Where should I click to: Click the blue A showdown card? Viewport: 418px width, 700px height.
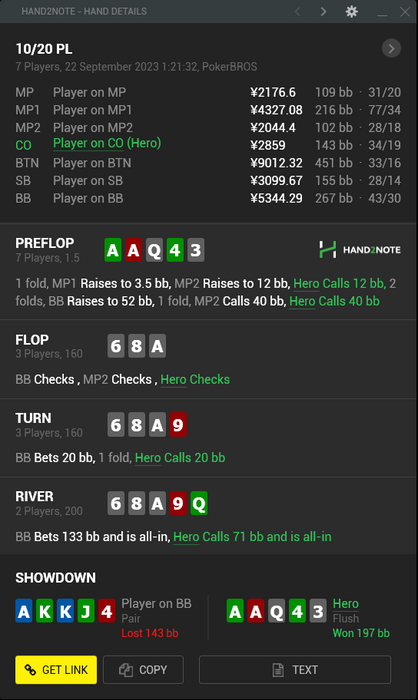[24, 611]
